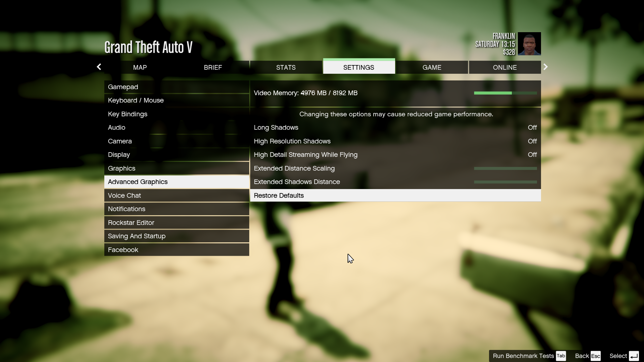644x362 pixels.
Task: Click the Graphics menu icon
Action: tap(122, 168)
